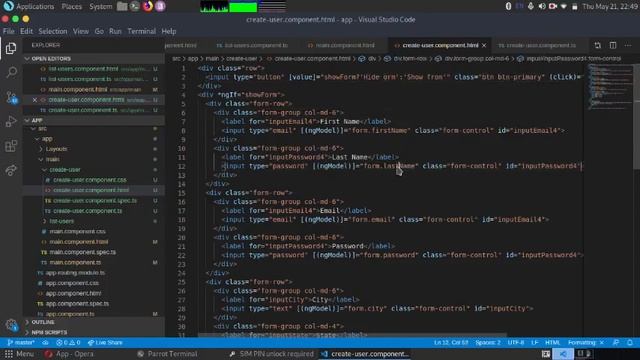Click the feedback icon in status bar
Screen dimensions: 640x360
click(x=616, y=342)
